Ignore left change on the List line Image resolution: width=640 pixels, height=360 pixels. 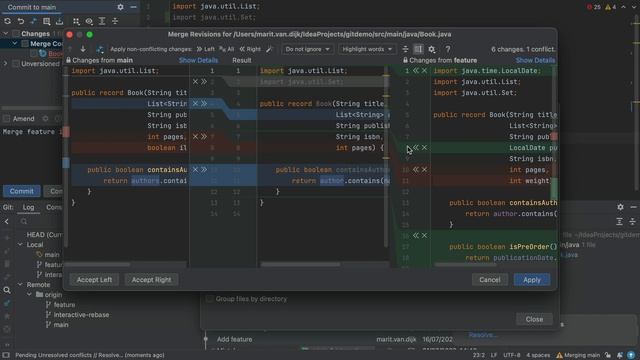[x=195, y=103]
